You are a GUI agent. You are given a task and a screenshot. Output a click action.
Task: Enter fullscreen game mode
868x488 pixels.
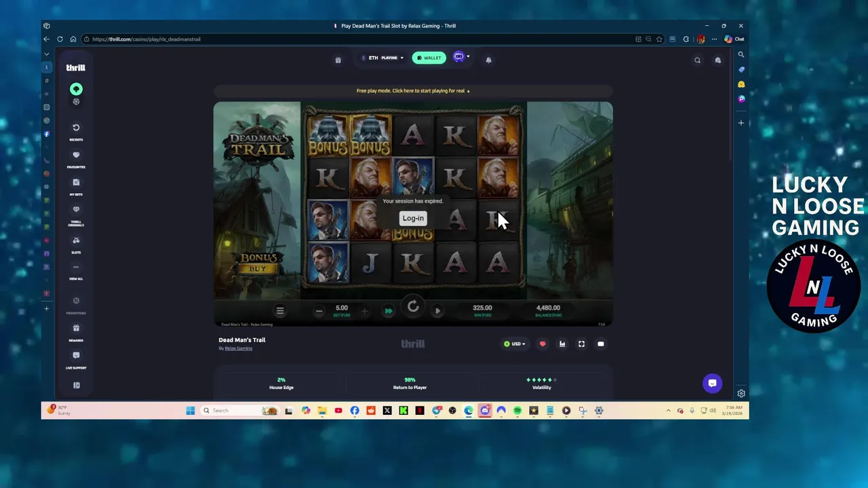pyautogui.click(x=581, y=344)
